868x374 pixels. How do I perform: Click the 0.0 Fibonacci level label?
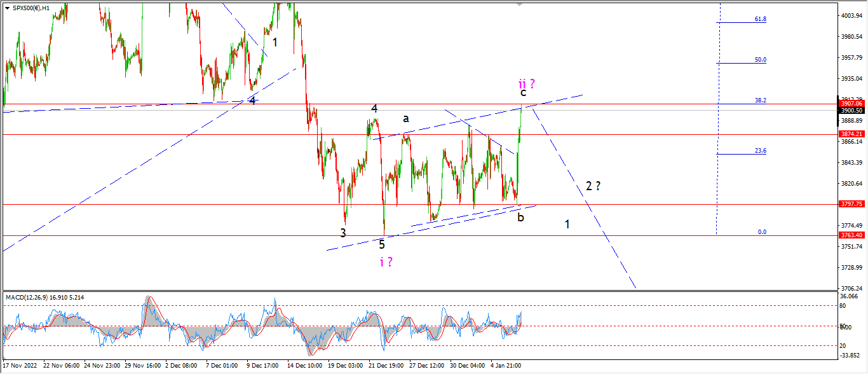coord(762,232)
